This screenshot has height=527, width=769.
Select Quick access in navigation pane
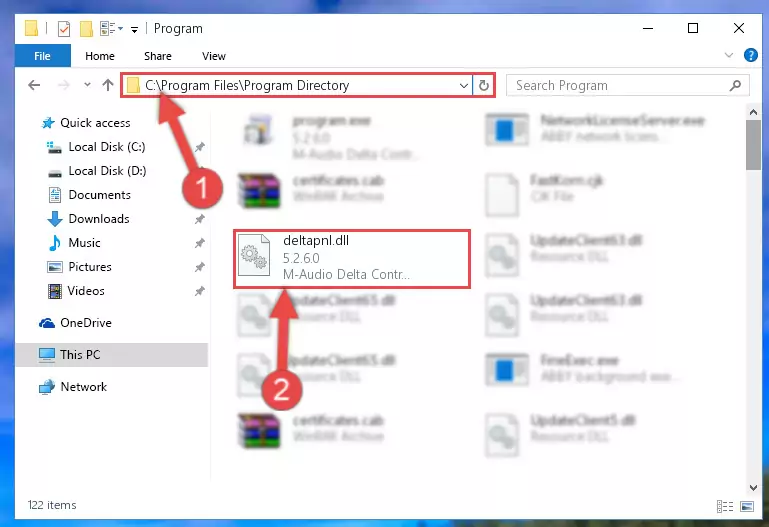tap(95, 123)
